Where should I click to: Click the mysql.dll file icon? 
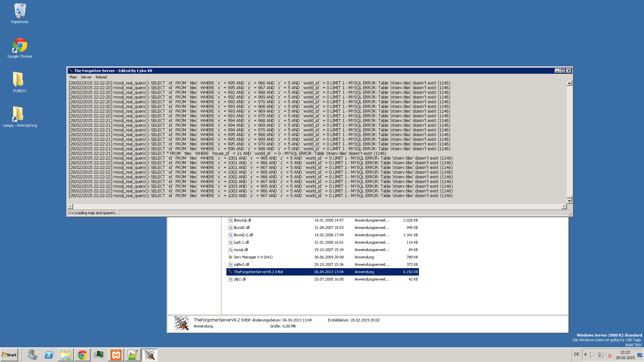(230, 250)
